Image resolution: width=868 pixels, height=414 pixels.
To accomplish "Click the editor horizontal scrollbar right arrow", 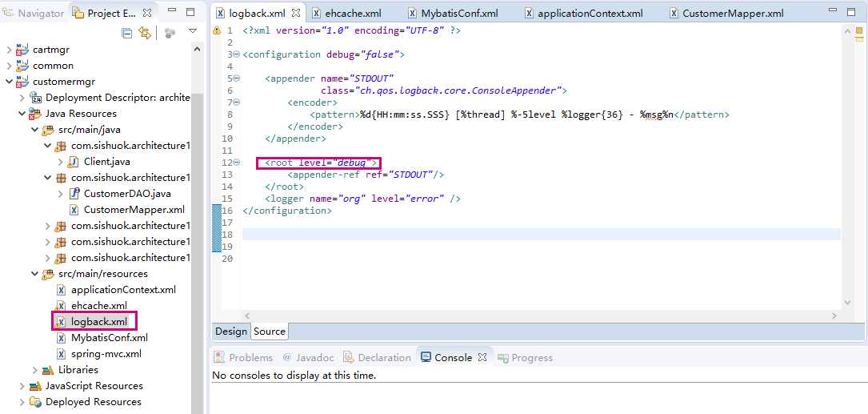I will (834, 316).
